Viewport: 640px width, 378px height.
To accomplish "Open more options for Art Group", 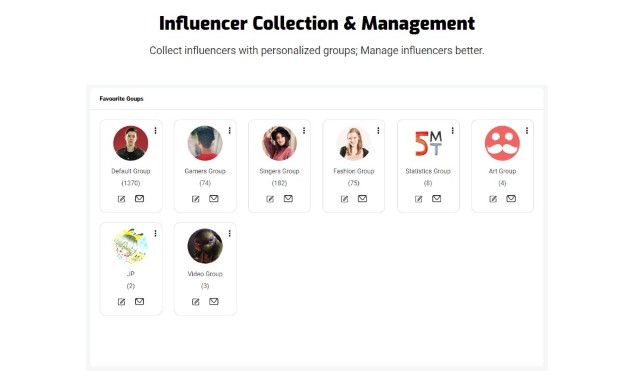I will click(x=527, y=130).
